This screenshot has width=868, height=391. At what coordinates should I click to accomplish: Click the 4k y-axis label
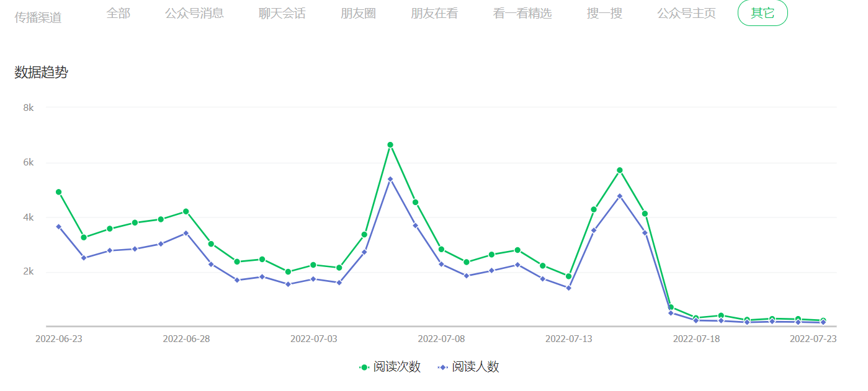28,217
